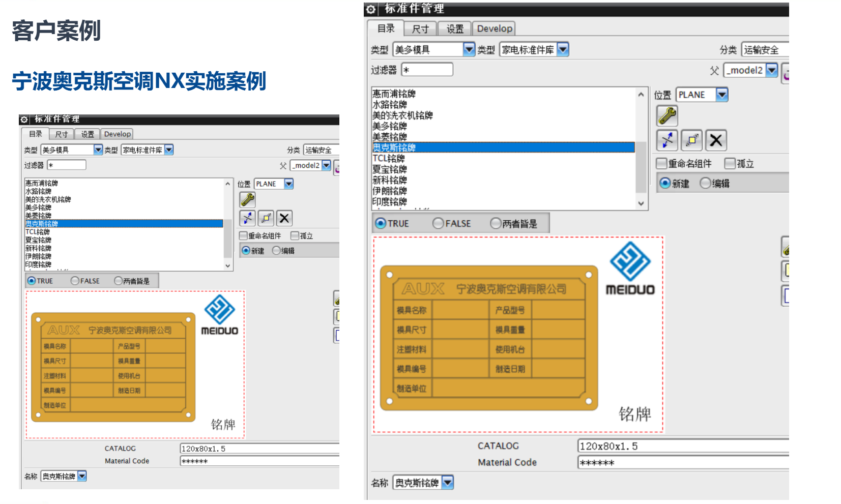Click the yellow square icon in the smaller dialog
Image resolution: width=841 pixels, height=504 pixels.
point(266,218)
